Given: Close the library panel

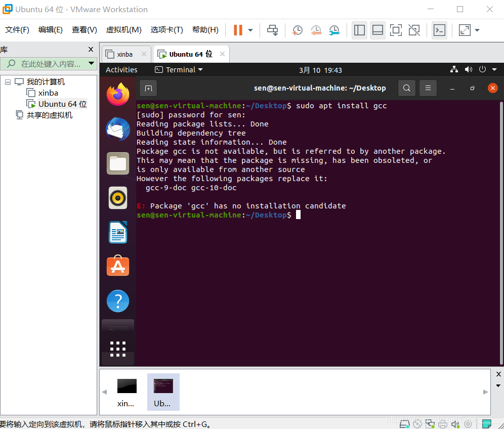Looking at the screenshot, I should tap(91, 50).
